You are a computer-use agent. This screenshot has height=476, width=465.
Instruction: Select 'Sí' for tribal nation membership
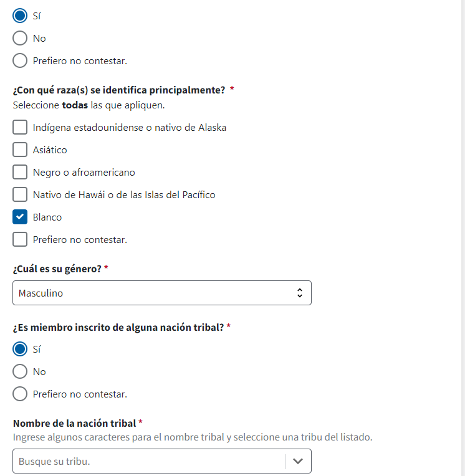20,349
